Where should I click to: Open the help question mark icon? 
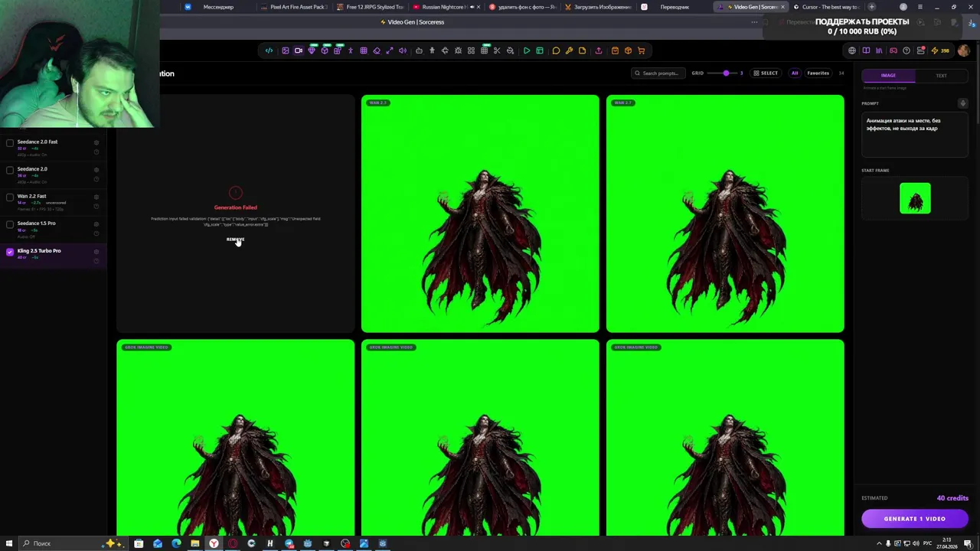coord(906,51)
